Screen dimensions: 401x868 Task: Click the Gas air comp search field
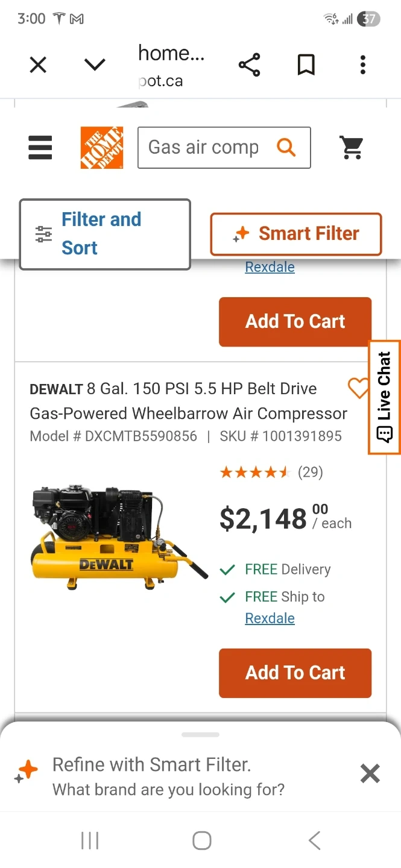tap(205, 147)
